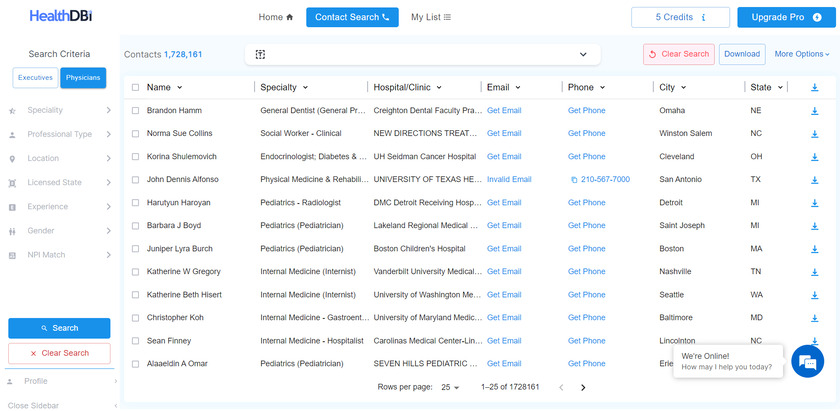Viewport: 840px width, 411px height.
Task: Click the blue Search button in sidebar
Action: click(x=59, y=328)
